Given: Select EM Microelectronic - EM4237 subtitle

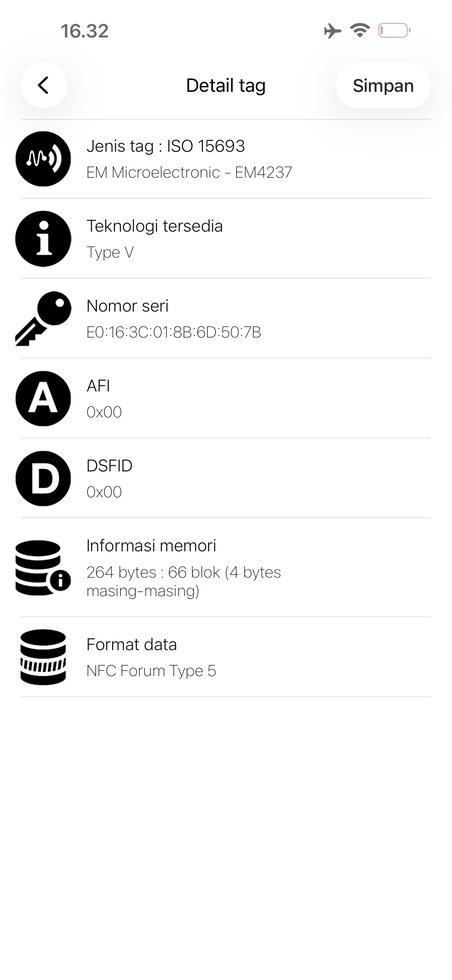Looking at the screenshot, I should click(x=189, y=172).
